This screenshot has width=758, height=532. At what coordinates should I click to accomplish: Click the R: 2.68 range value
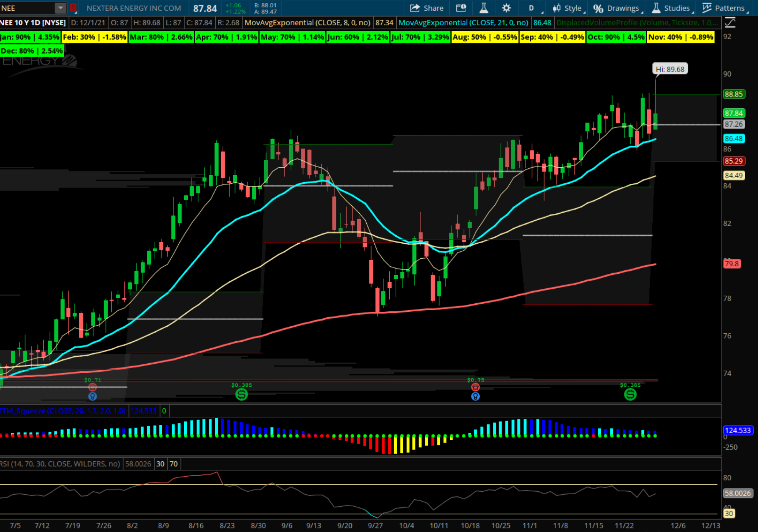228,23
